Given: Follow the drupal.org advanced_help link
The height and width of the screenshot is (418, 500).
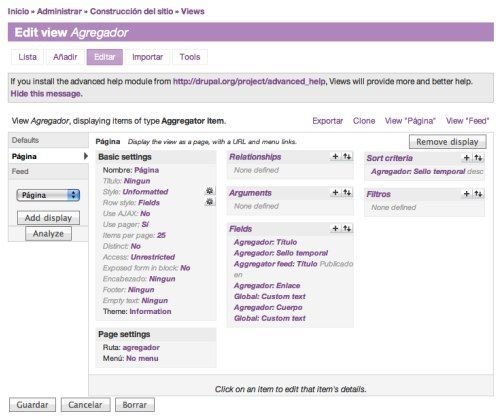Looking at the screenshot, I should pos(249,81).
